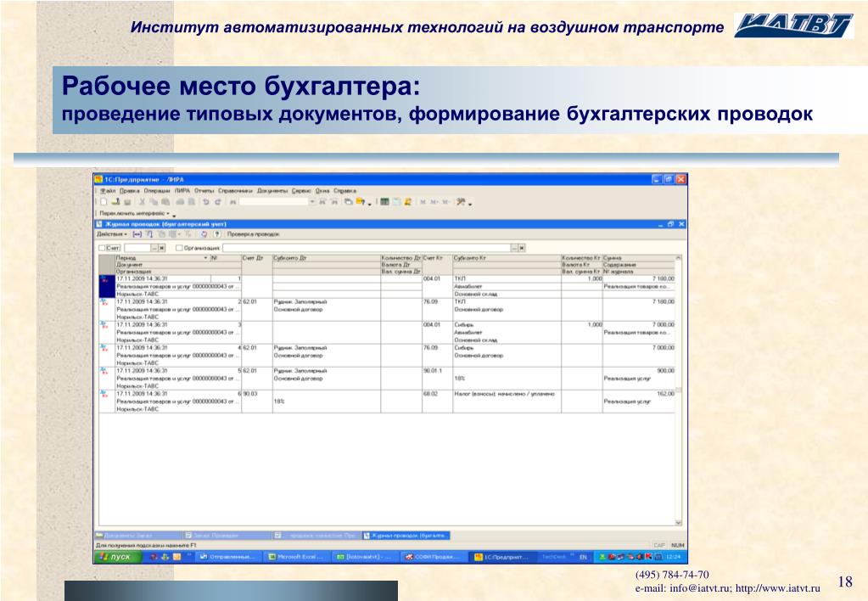Screen dimensions: 868x601
Task: Open the Справочники menu
Action: coord(235,190)
